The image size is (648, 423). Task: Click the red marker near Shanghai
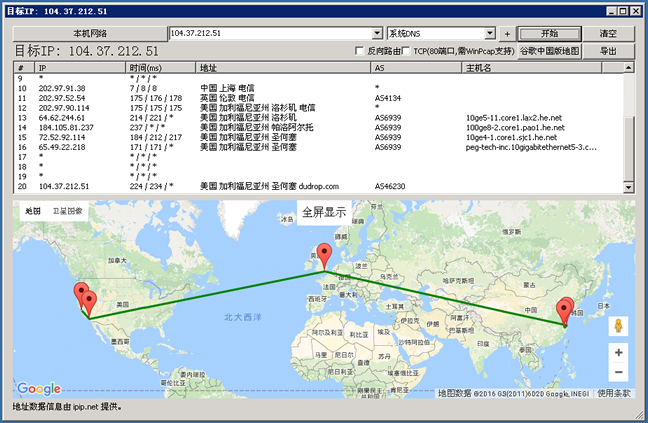point(565,310)
